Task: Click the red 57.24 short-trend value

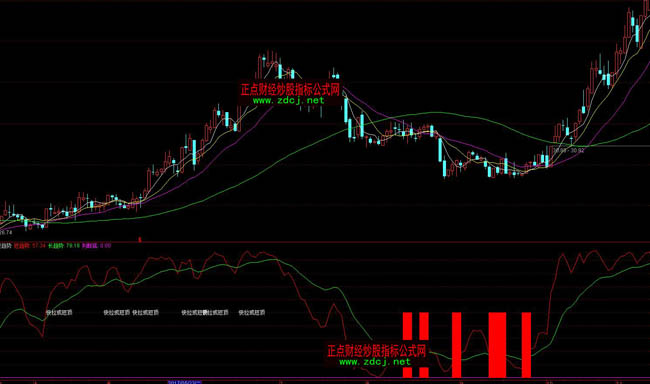Action: (38, 245)
